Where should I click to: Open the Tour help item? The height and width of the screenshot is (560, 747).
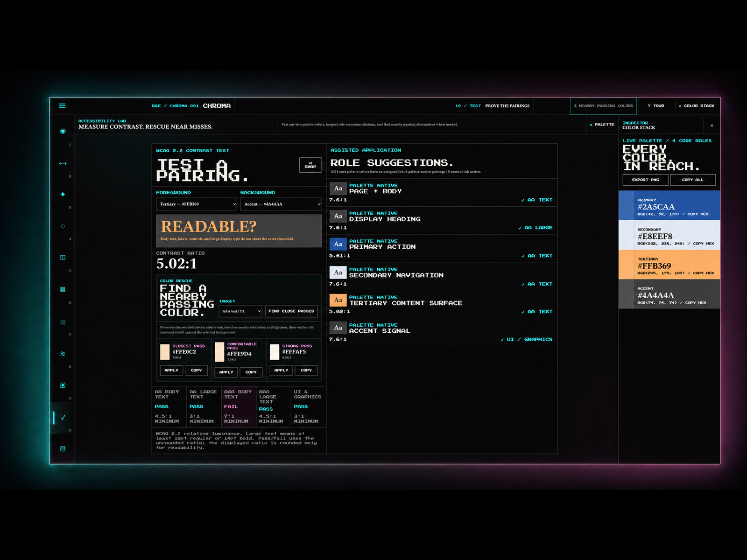pos(655,106)
